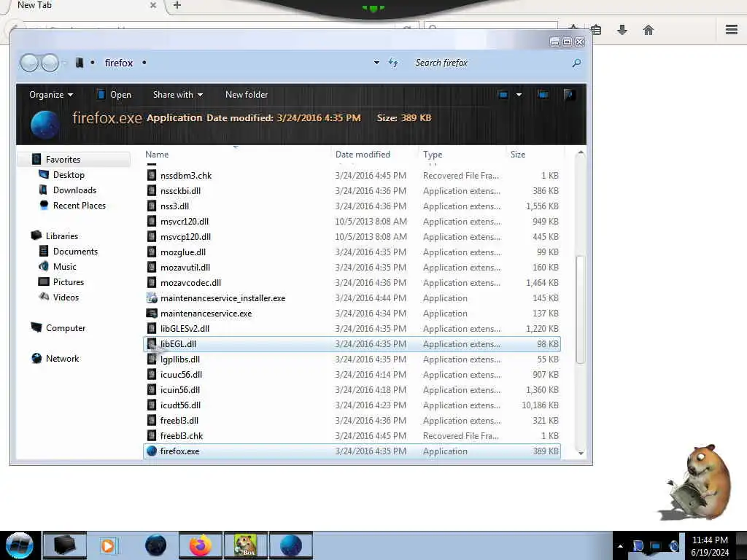This screenshot has width=747, height=560.
Task: Select Libraries in navigation pane
Action: (x=62, y=236)
